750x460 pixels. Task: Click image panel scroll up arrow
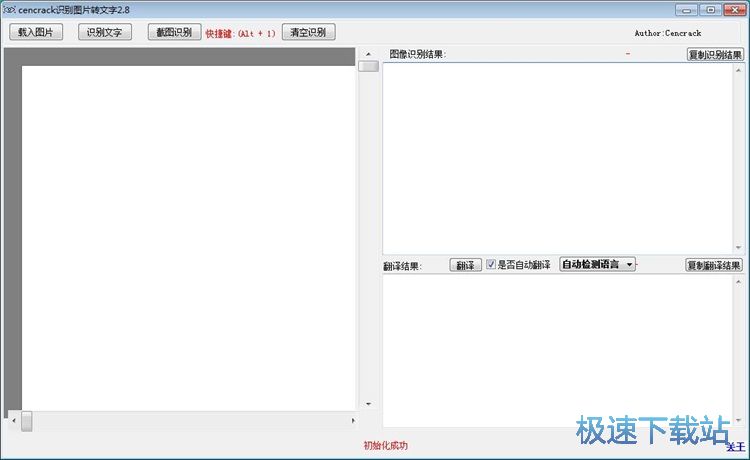pos(368,54)
